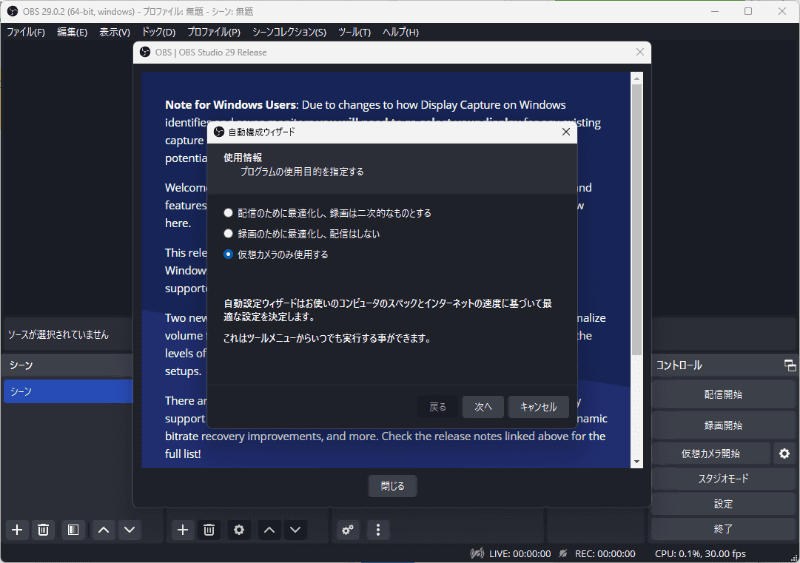Remove selected scene with trash icon
This screenshot has height=563, width=800.
tap(43, 530)
